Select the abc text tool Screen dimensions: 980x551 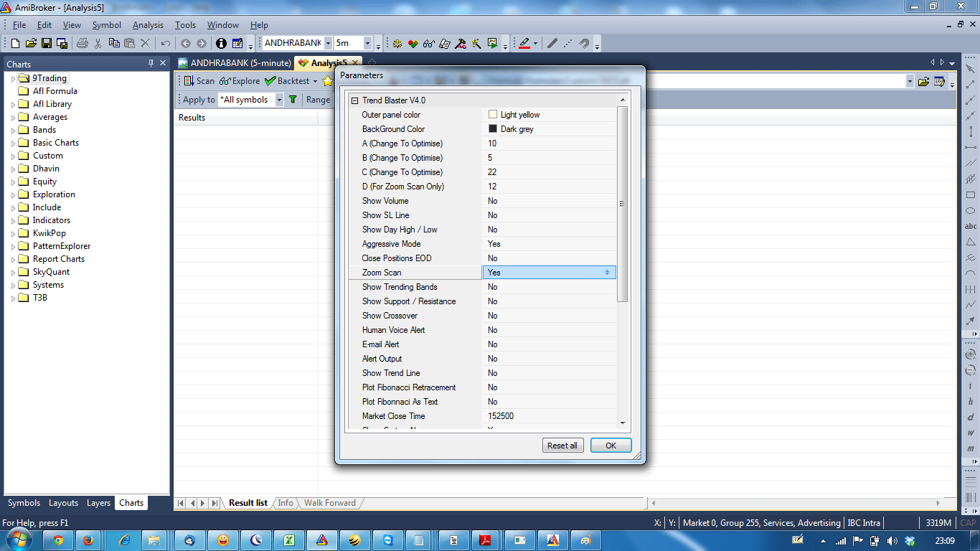tap(971, 226)
